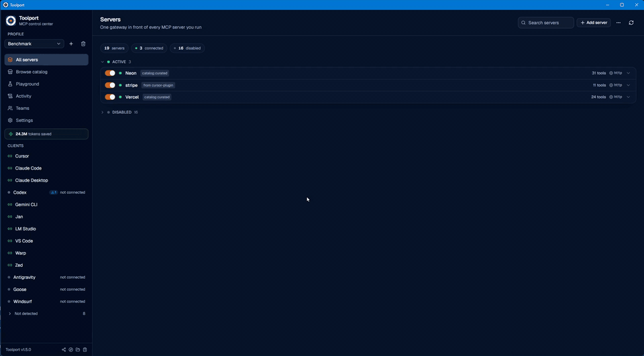Click the Toolport logo in the sidebar header
The image size is (644, 356).
pos(11,21)
